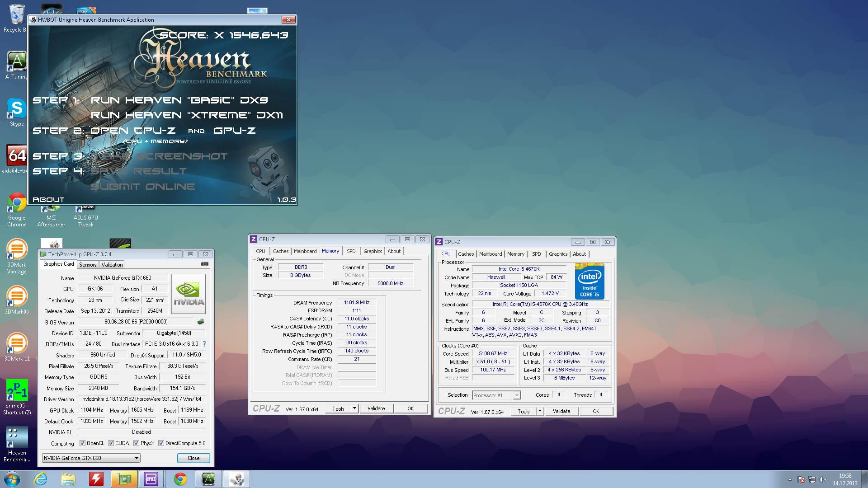Click the GPU-Z graphics card taskbar button
This screenshot has height=488, width=868.
(x=124, y=479)
